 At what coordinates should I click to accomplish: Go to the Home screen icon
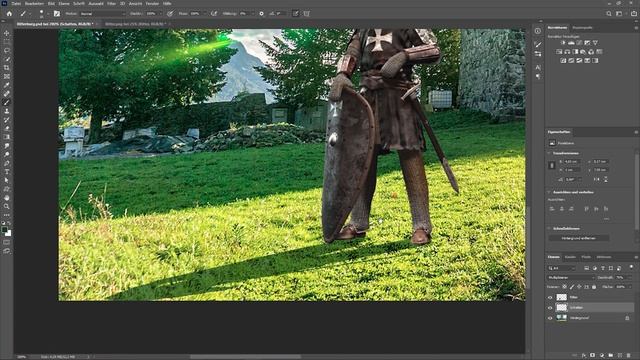(x=9, y=13)
